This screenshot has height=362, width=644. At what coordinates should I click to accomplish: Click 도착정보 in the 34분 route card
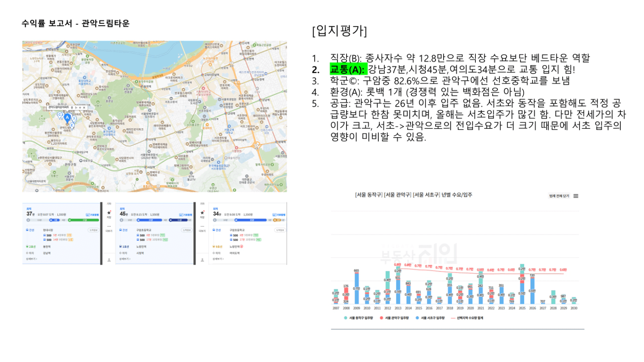(280, 230)
